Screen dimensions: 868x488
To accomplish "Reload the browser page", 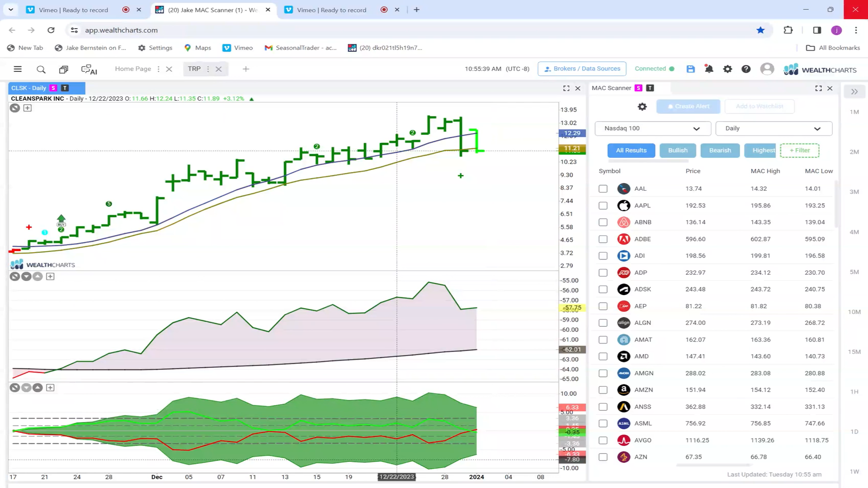I will (51, 30).
